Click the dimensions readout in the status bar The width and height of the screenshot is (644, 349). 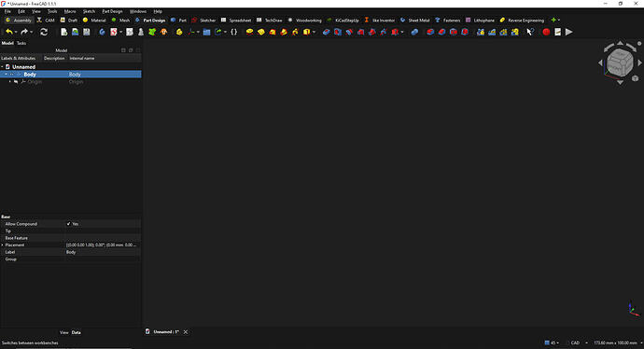[615, 342]
